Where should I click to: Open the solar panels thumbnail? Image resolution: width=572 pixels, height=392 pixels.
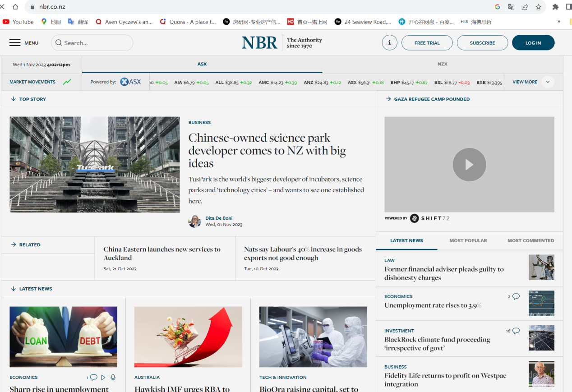pyautogui.click(x=541, y=338)
